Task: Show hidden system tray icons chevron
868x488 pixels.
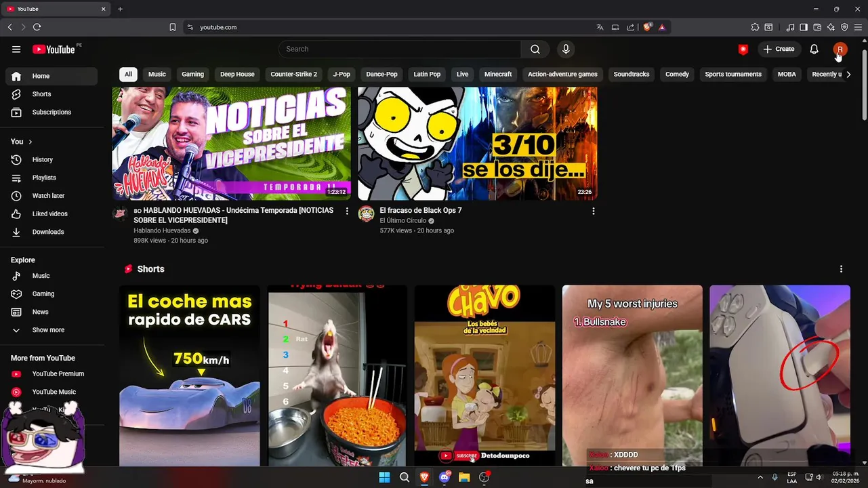Action: pyautogui.click(x=760, y=477)
